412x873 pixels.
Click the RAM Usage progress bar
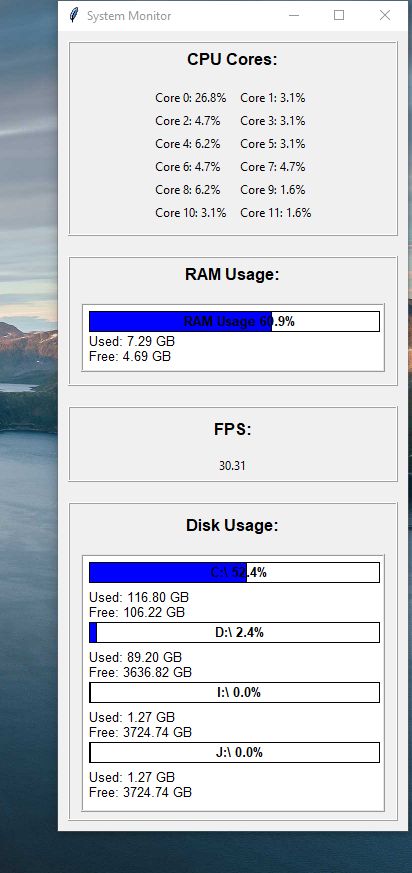click(234, 321)
